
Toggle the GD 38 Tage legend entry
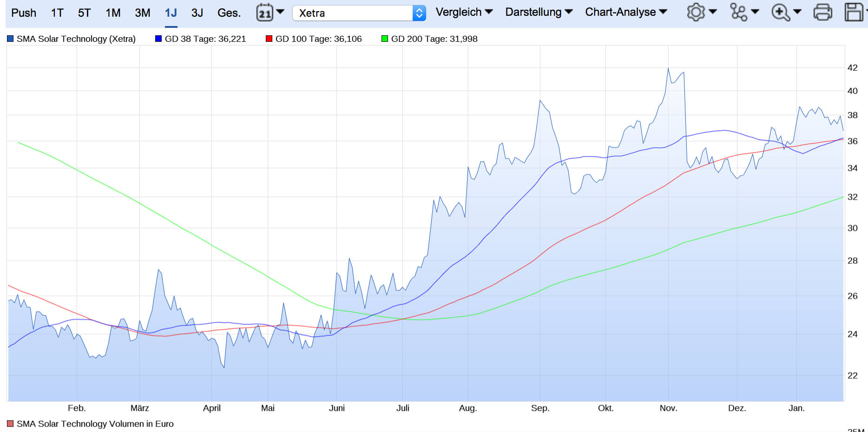(200, 39)
